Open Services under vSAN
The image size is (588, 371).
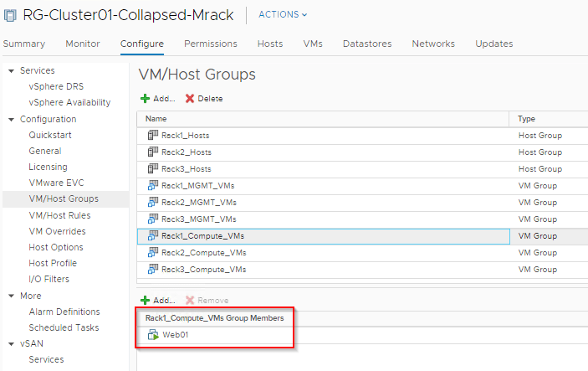pos(47,360)
